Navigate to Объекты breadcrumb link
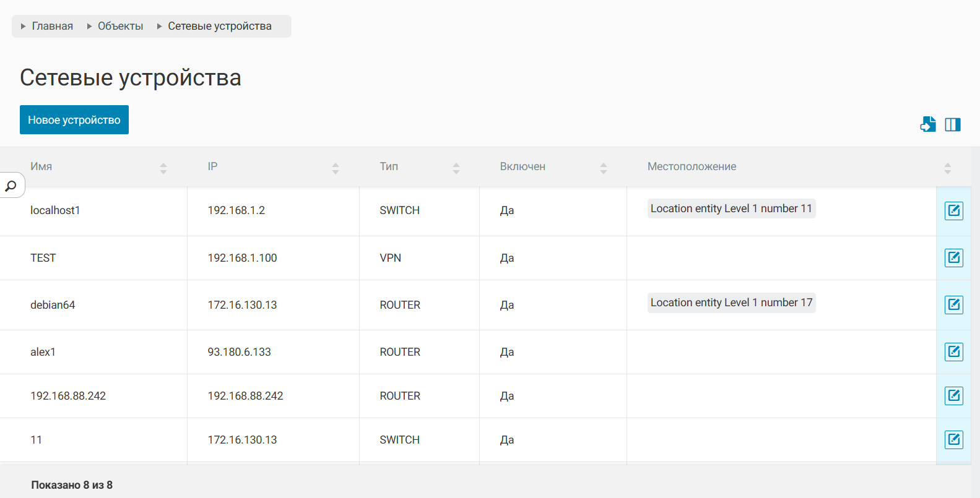 click(120, 26)
